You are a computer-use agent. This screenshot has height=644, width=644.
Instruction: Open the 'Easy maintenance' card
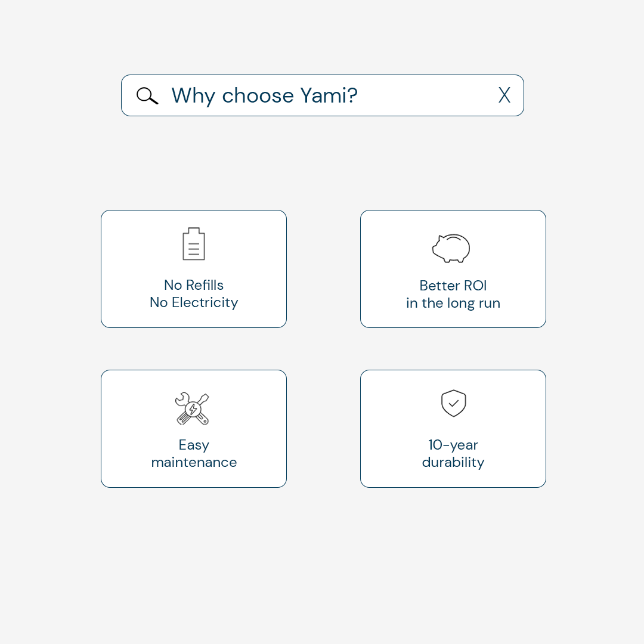(x=194, y=429)
